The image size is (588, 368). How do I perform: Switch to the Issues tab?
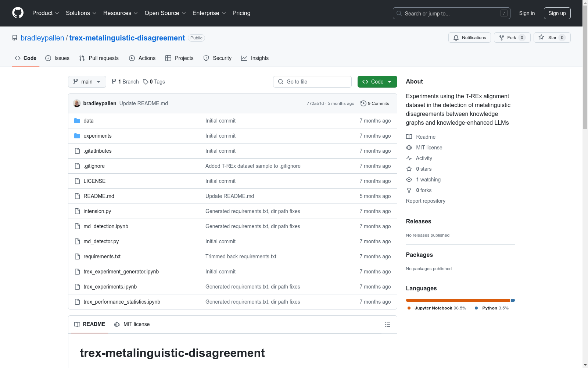[x=57, y=58]
